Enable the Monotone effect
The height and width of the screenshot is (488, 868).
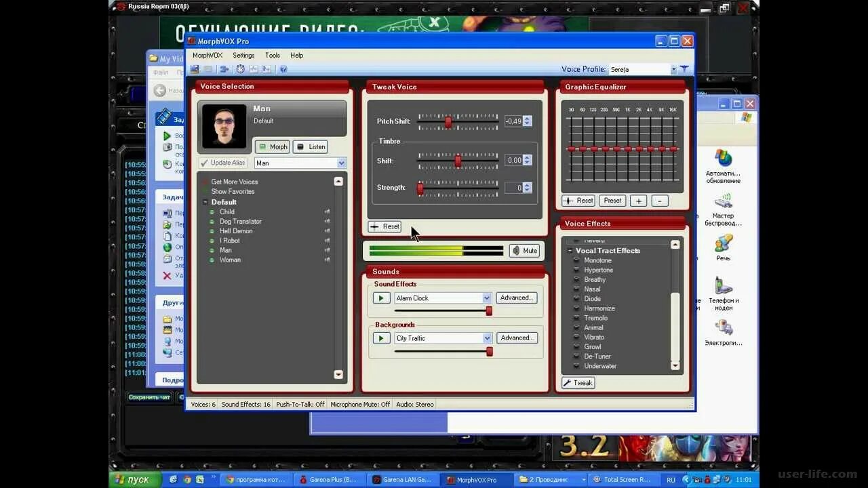click(597, 260)
